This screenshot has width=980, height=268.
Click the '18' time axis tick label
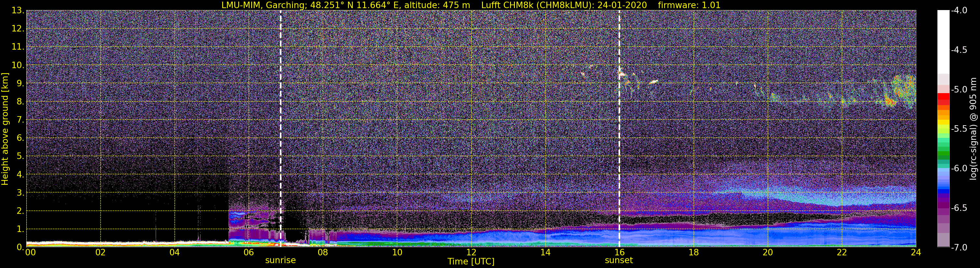pyautogui.click(x=694, y=252)
